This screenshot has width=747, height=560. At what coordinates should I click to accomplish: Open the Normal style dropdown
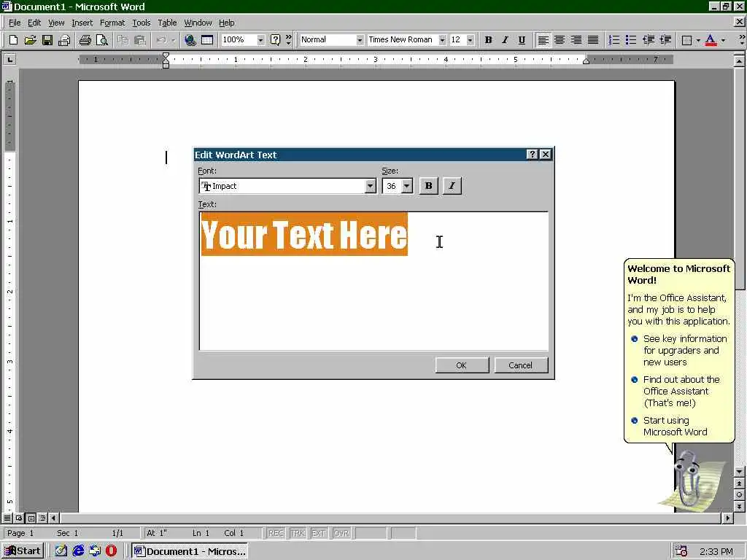360,40
